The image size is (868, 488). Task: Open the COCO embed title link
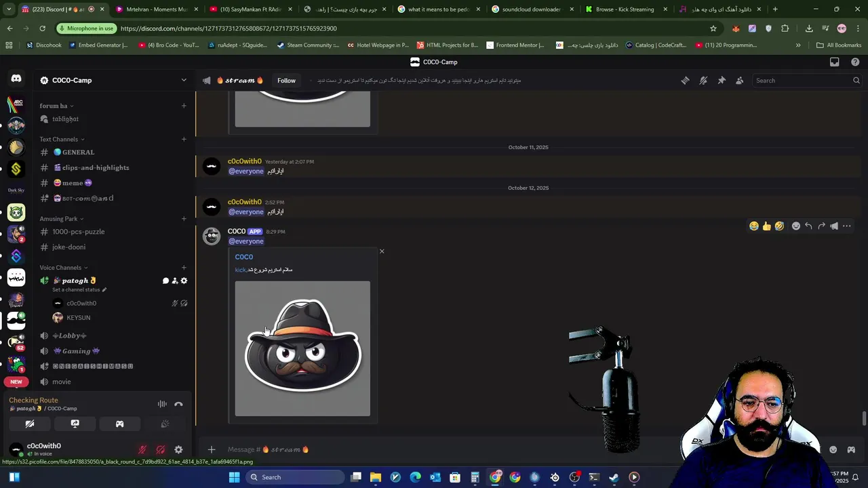click(x=244, y=257)
